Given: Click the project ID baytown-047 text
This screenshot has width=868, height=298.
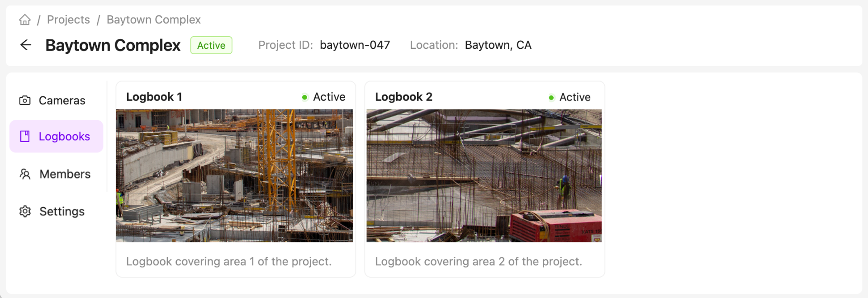Looking at the screenshot, I should [355, 45].
